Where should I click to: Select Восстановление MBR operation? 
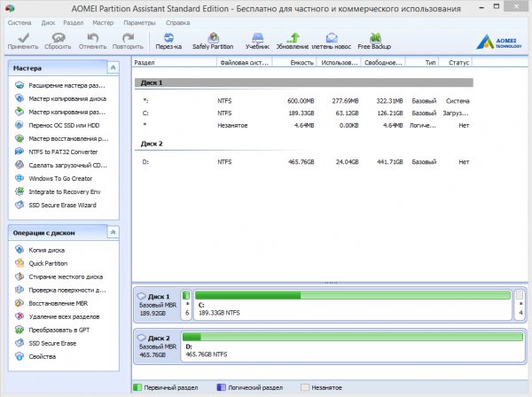(x=51, y=303)
